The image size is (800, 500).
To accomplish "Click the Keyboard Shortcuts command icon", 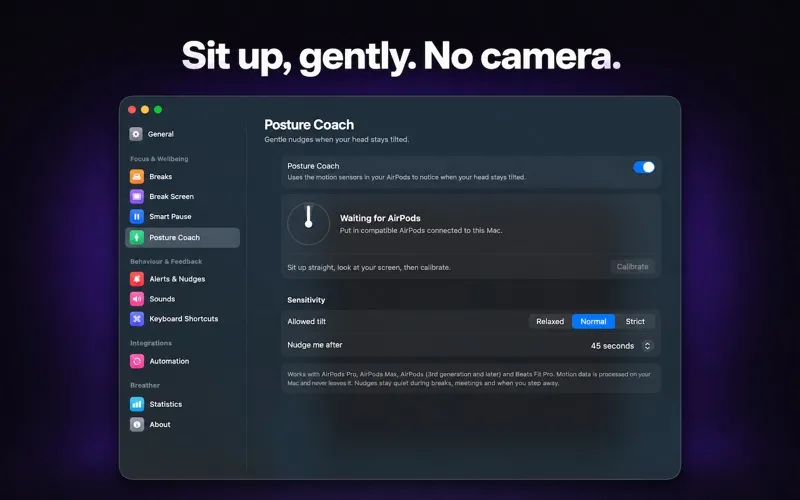I will pos(137,319).
